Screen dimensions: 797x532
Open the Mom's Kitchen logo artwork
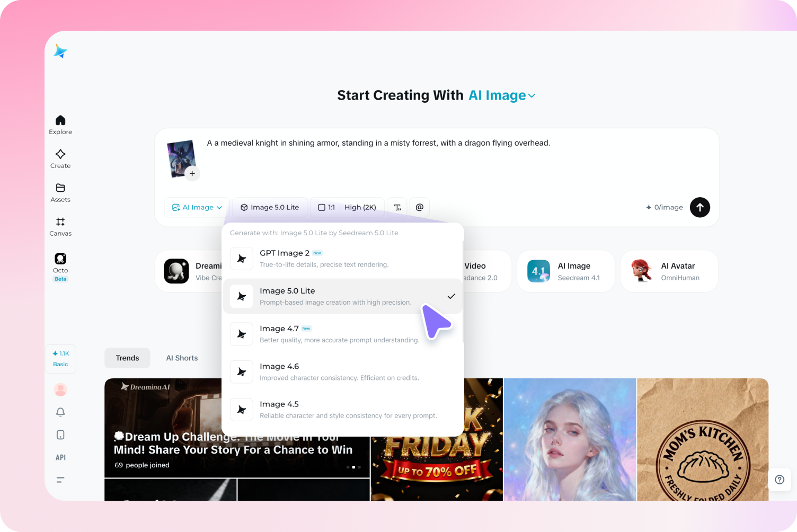703,439
